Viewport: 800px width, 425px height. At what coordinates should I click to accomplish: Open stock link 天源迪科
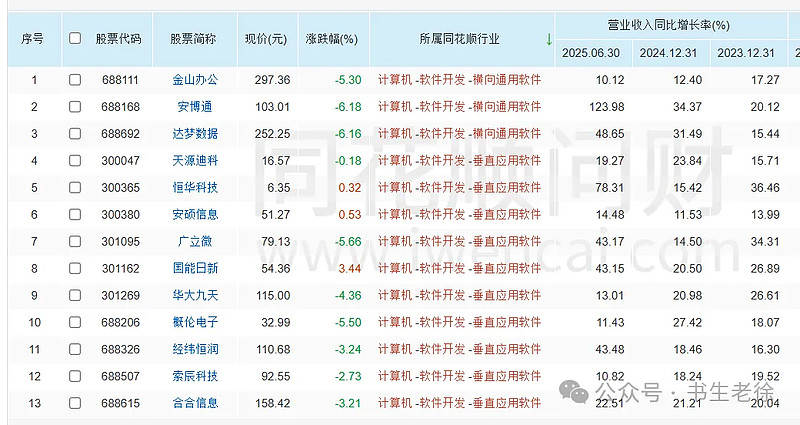coord(195,161)
